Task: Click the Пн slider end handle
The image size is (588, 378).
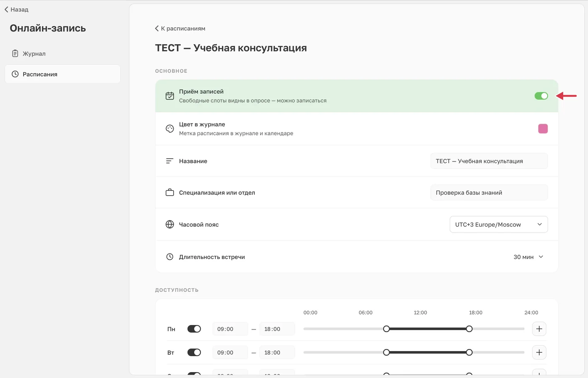Action: click(469, 329)
